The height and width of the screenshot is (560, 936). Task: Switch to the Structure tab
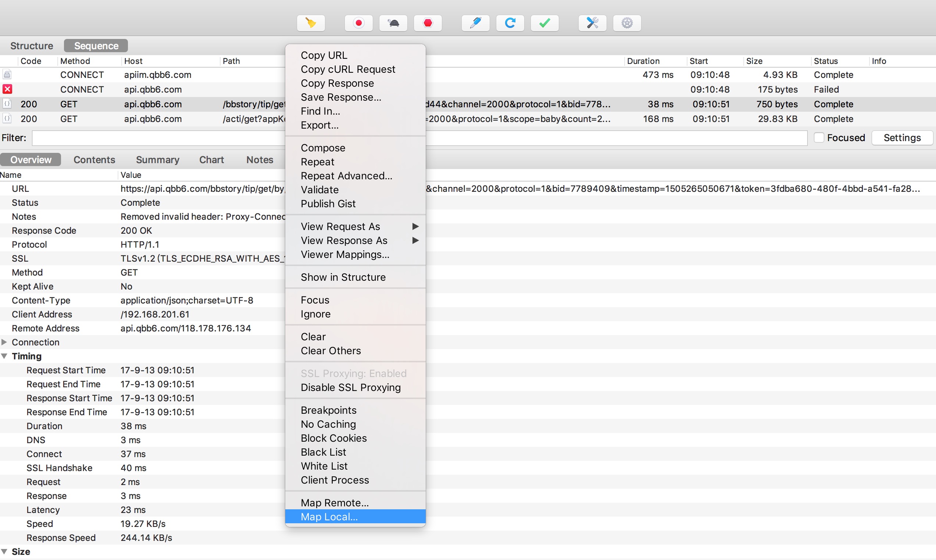pos(32,46)
